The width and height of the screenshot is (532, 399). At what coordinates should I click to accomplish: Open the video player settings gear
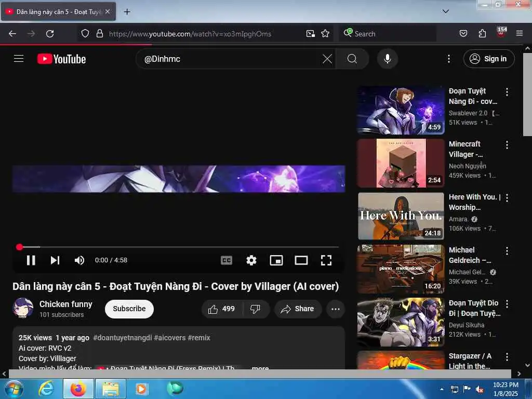251,260
